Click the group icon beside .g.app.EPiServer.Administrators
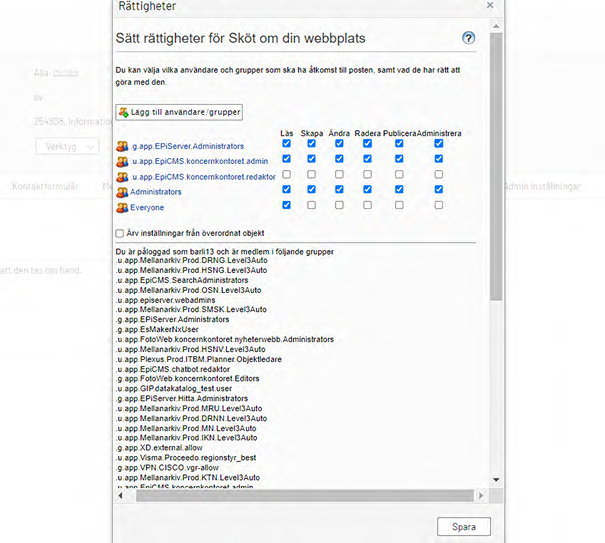 click(x=122, y=144)
